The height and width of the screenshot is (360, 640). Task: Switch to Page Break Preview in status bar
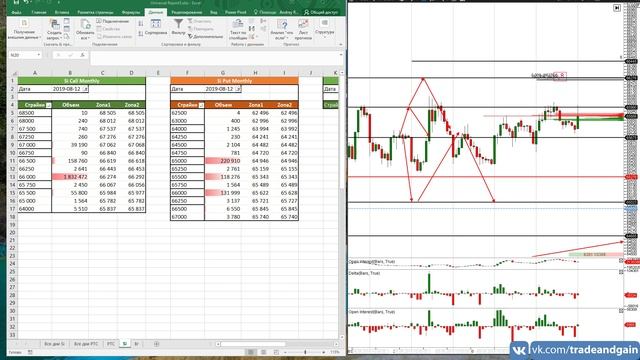pos(276,352)
